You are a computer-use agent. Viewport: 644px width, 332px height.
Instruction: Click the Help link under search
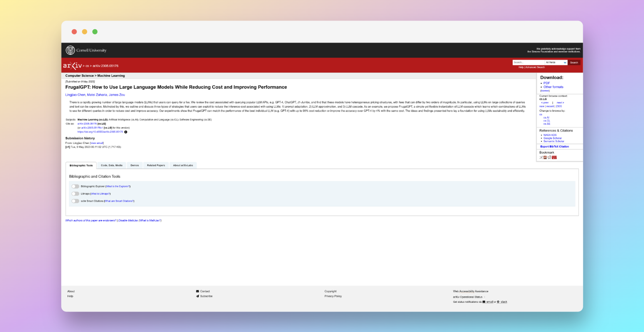521,67
